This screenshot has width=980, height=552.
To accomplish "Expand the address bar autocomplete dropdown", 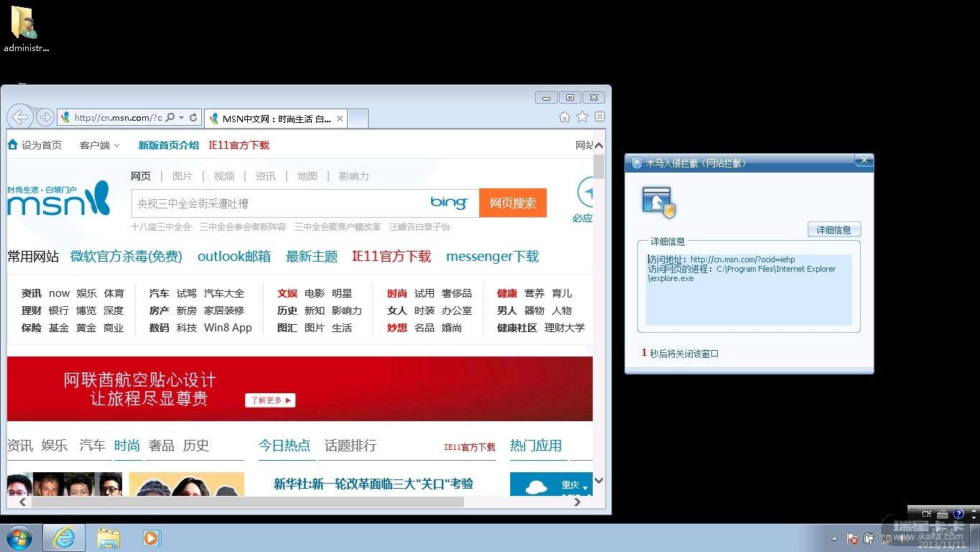I will [x=182, y=117].
